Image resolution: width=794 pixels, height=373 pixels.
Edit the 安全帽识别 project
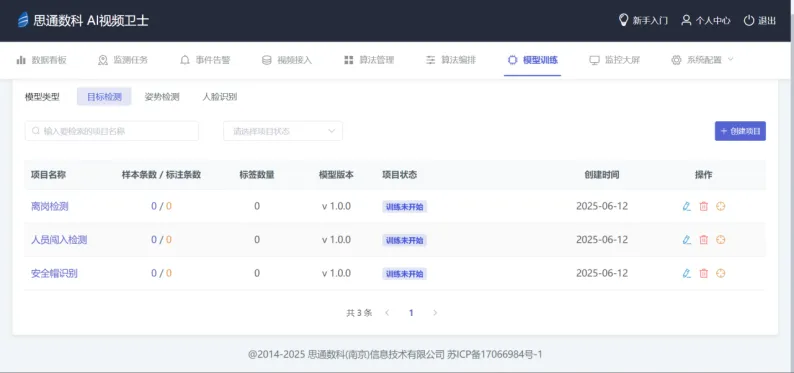point(687,273)
